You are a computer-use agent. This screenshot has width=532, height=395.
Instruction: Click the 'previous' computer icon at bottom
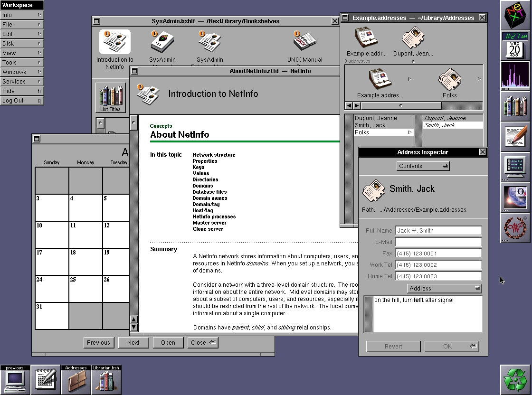pyautogui.click(x=15, y=380)
